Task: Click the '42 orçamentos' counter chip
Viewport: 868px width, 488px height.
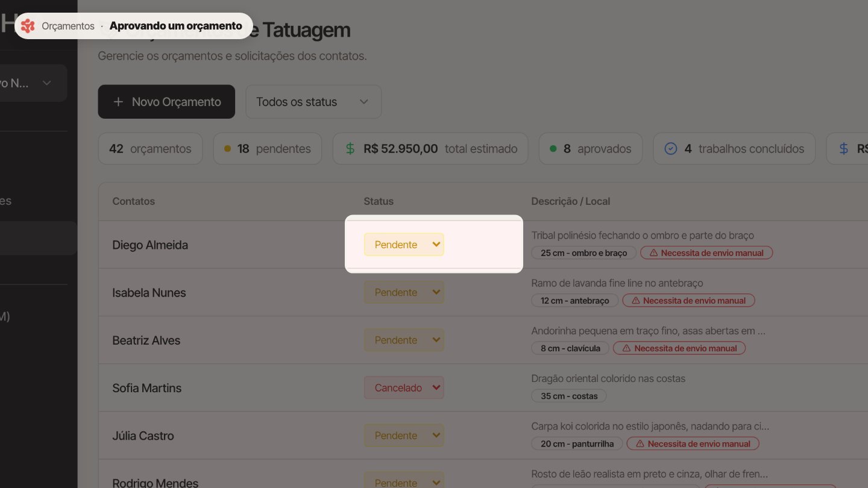Action: (x=150, y=149)
